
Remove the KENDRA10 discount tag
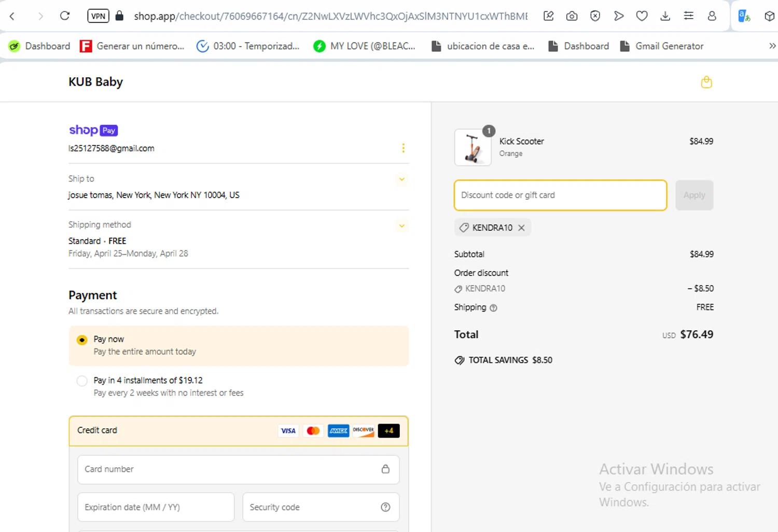[x=521, y=228]
